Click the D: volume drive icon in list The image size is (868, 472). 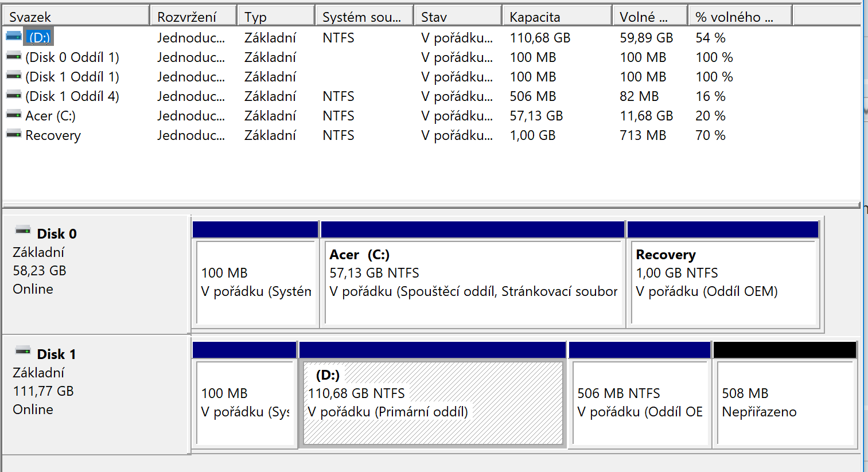[13, 37]
